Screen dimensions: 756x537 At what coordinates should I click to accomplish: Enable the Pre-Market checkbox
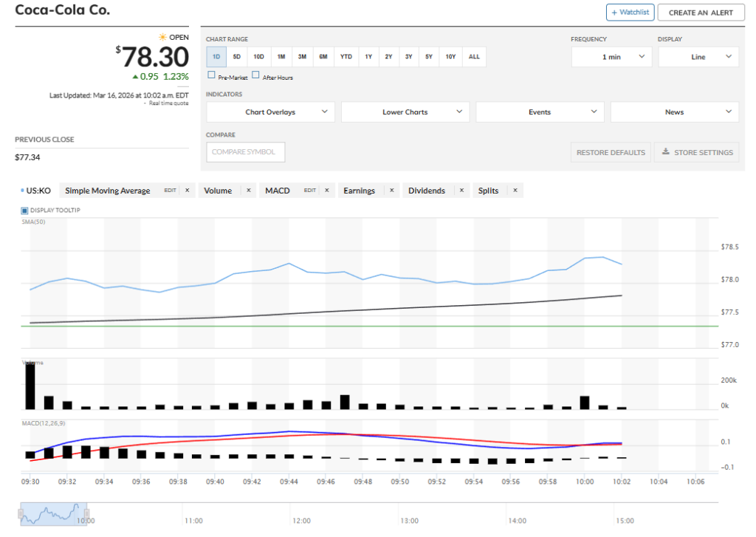(x=211, y=75)
